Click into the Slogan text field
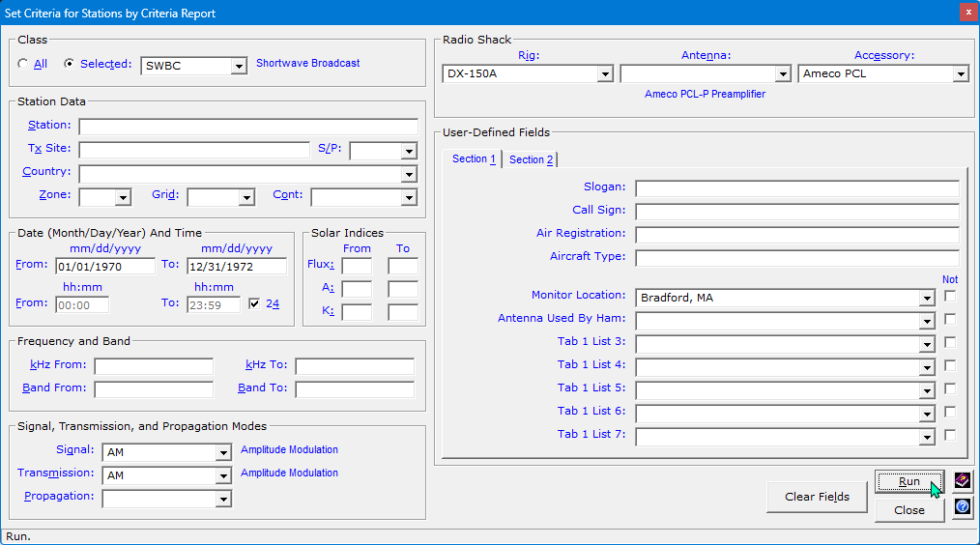This screenshot has height=545, width=980. (x=796, y=188)
